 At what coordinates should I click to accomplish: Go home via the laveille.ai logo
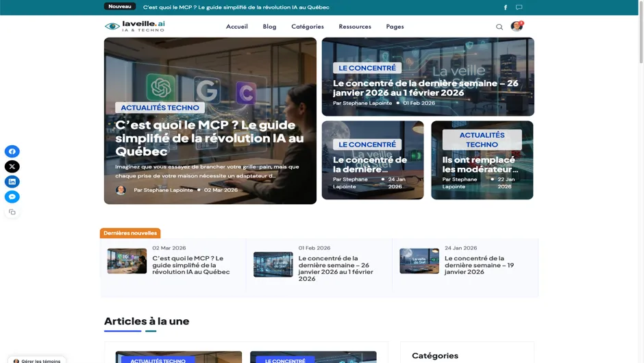135,26
